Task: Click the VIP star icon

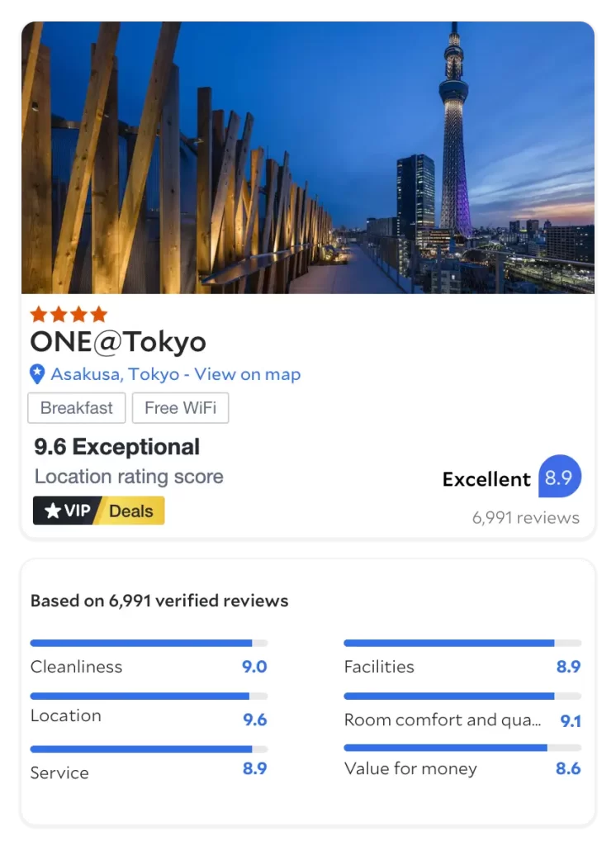Action: click(x=53, y=511)
